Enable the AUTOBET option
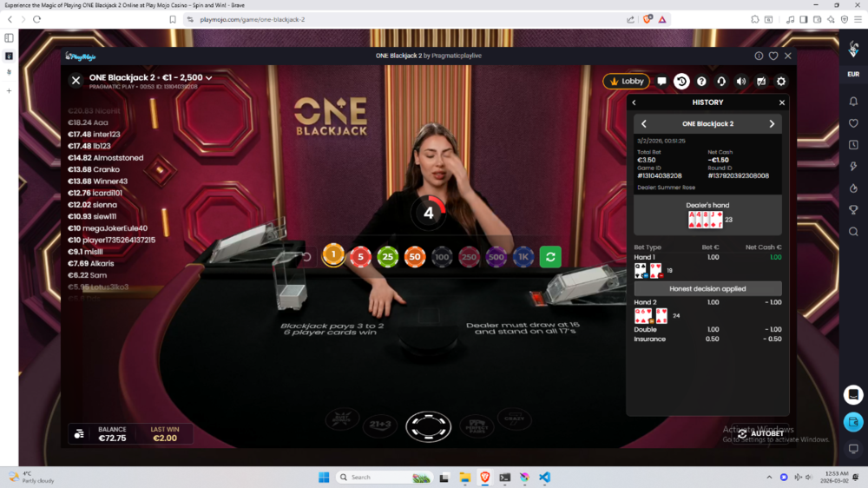Viewport: 868px width, 488px height. point(760,433)
